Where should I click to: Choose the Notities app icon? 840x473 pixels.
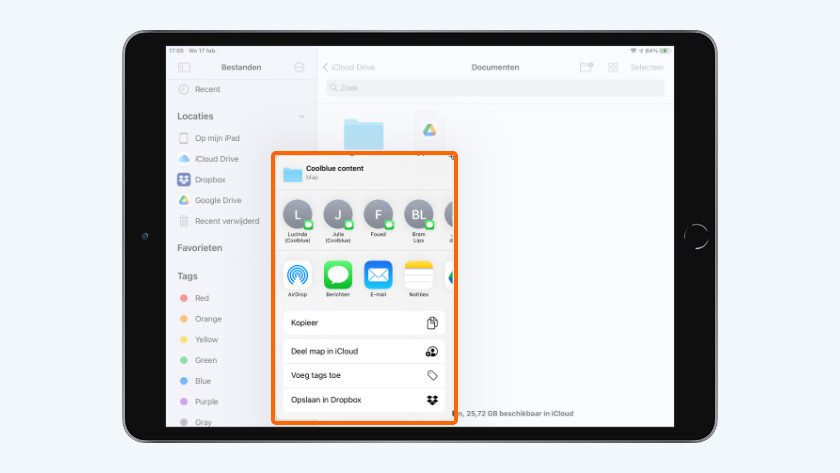pos(418,275)
